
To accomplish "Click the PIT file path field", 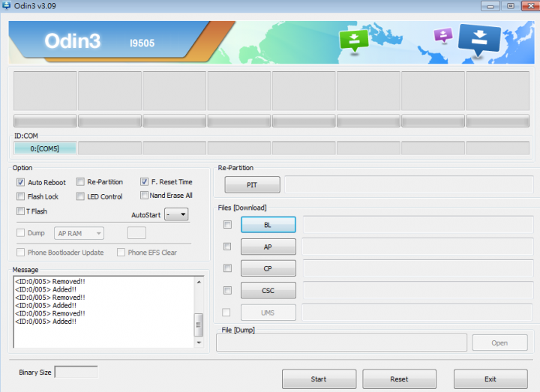I will click(x=409, y=184).
